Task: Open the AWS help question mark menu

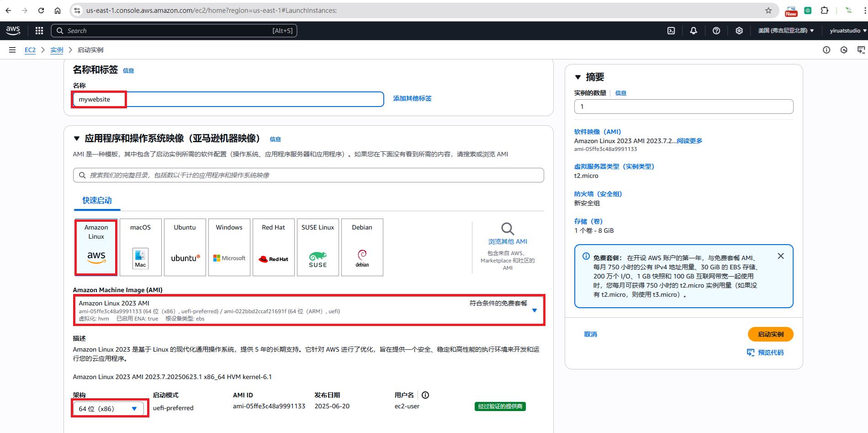Action: pyautogui.click(x=716, y=31)
